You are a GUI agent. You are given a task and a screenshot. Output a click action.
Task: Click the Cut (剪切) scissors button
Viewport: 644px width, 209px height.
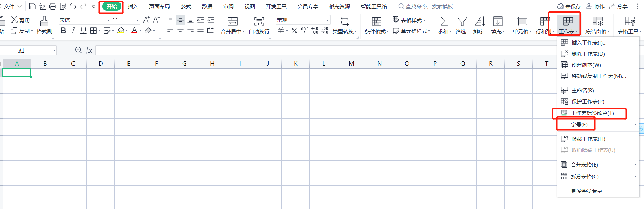[x=20, y=20]
